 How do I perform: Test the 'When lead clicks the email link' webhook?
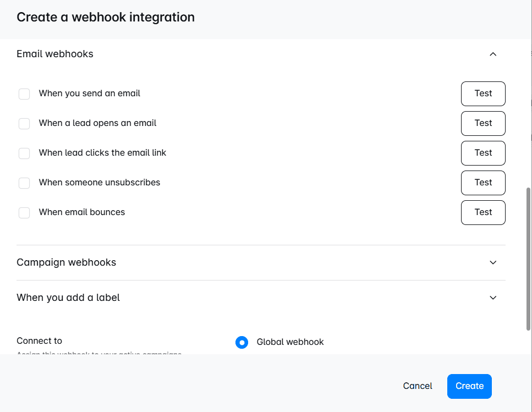(x=482, y=153)
